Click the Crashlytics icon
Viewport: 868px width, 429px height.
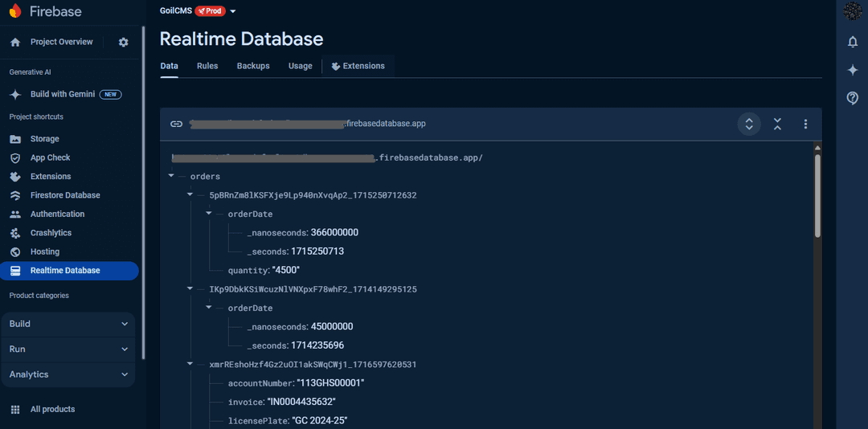tap(15, 233)
